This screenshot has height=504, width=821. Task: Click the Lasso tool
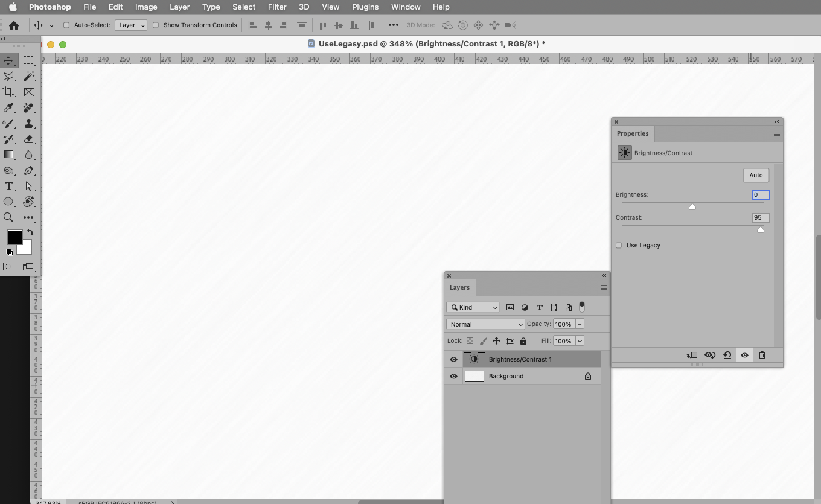(x=8, y=76)
